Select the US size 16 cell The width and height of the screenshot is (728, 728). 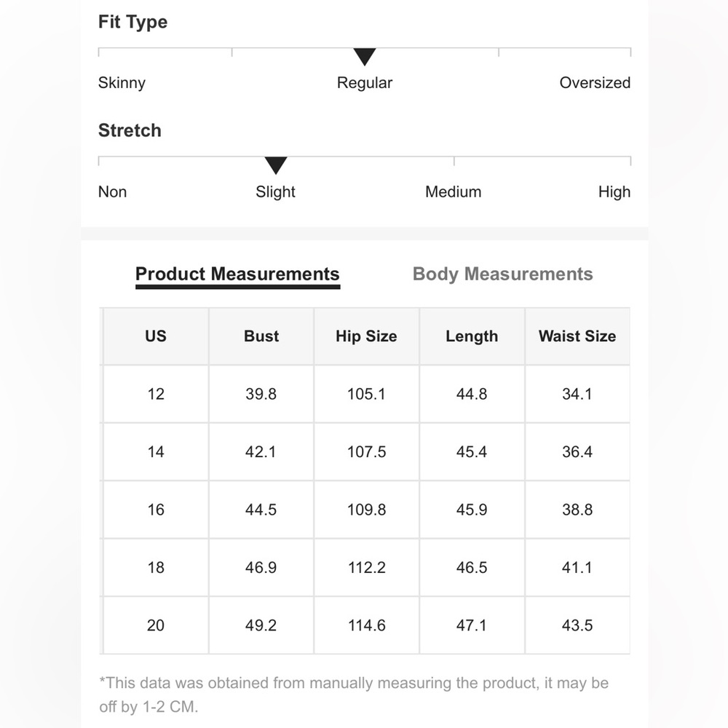[x=156, y=510]
